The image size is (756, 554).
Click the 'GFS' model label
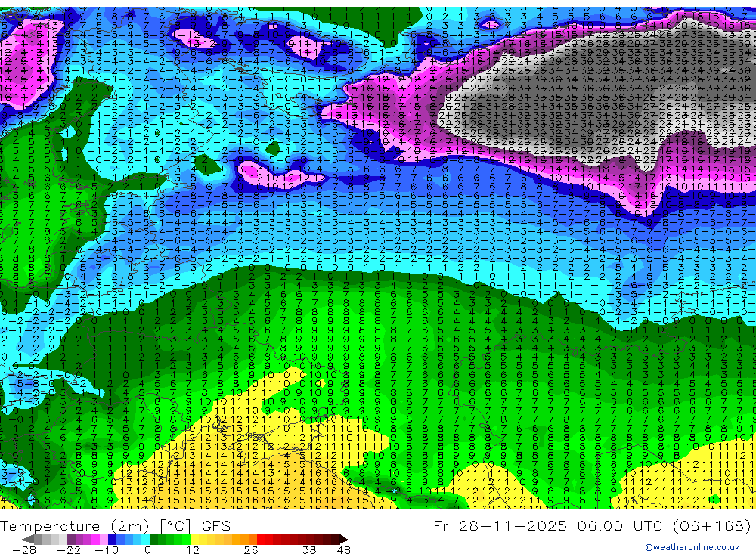pyautogui.click(x=216, y=526)
